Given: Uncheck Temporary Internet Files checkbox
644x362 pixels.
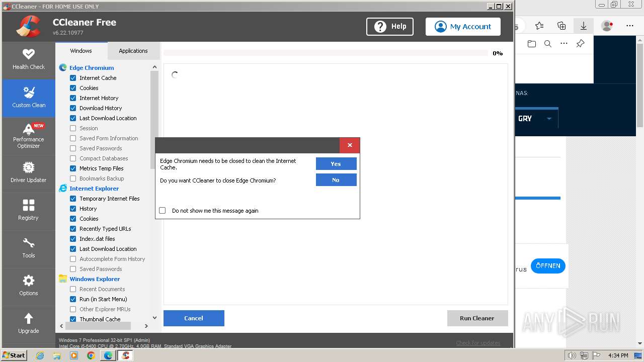Looking at the screenshot, I should [73, 199].
